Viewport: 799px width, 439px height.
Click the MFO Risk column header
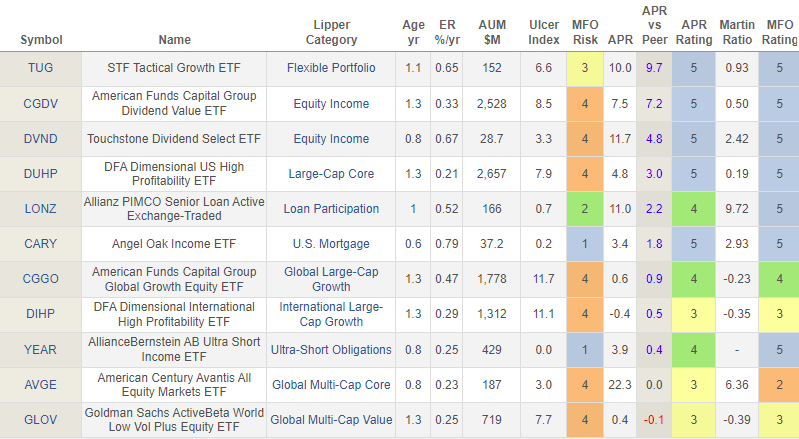point(585,32)
